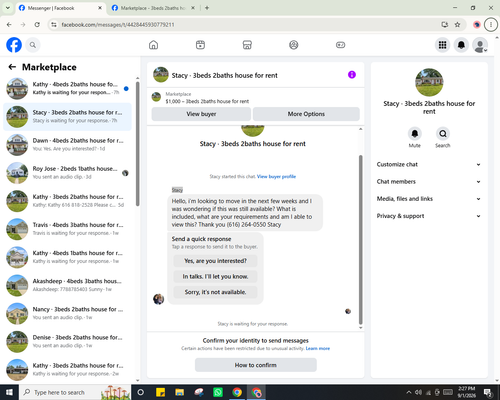Click the More Options button
The height and width of the screenshot is (400, 500).
(x=306, y=114)
